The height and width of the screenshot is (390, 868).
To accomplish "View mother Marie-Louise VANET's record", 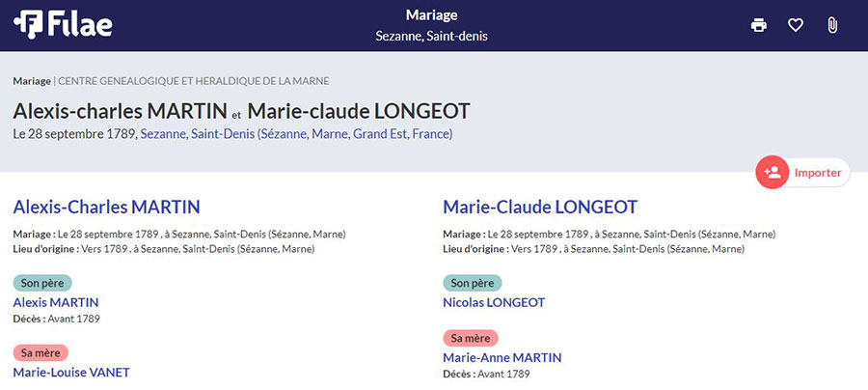I will click(71, 372).
